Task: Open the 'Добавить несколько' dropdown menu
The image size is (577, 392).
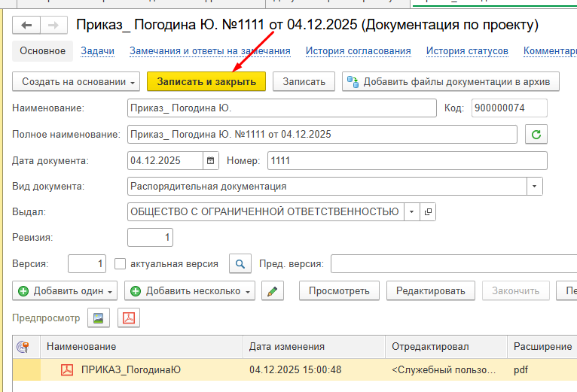Action: [190, 291]
